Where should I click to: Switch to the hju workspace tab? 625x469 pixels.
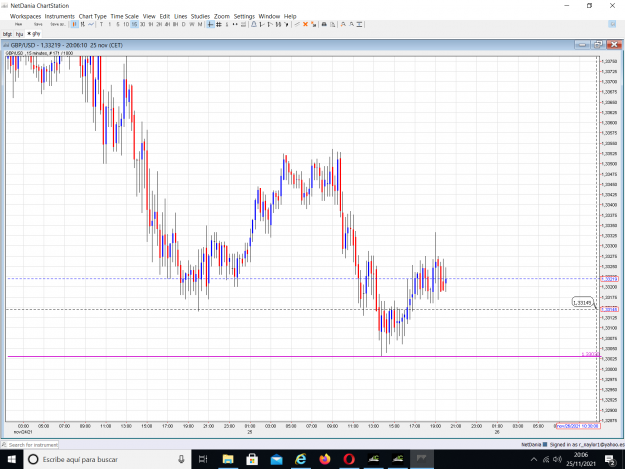click(19, 34)
